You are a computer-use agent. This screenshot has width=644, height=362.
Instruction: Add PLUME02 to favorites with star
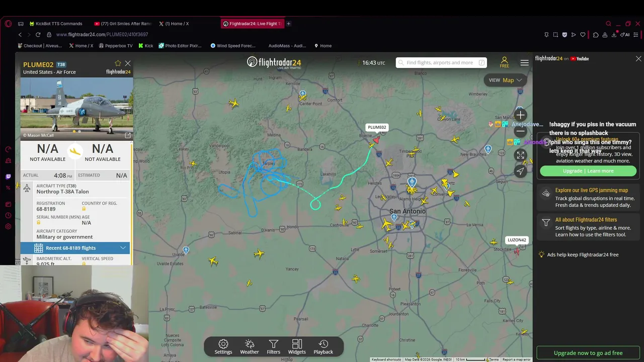[x=118, y=63]
